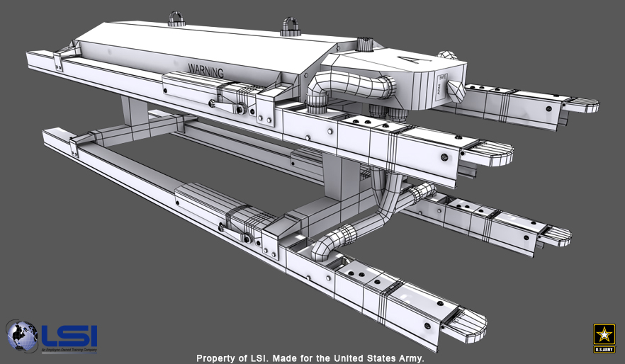This screenshot has width=625, height=364.
Task: Select the left lifting lug on top
Action: click(176, 18)
